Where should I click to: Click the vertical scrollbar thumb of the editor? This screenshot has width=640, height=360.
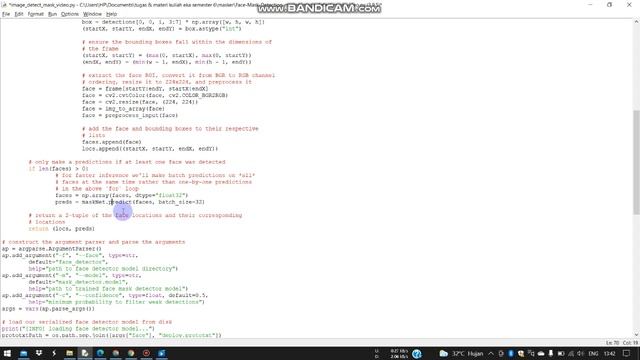pyautogui.click(x=636, y=162)
